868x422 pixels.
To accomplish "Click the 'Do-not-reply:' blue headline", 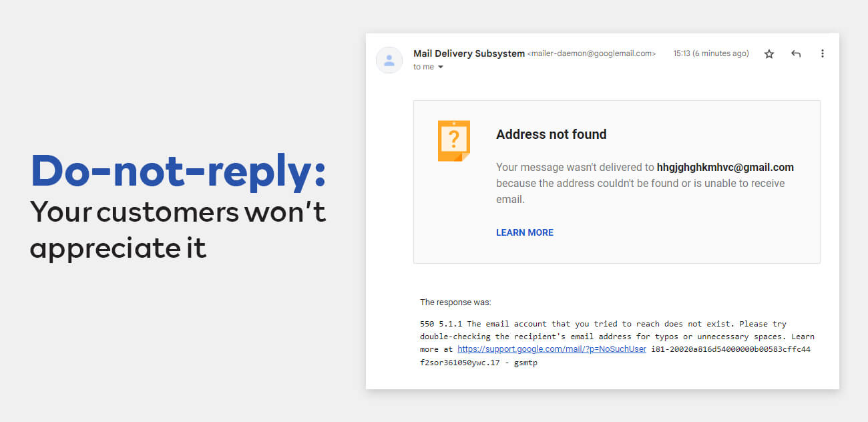I will [x=178, y=170].
